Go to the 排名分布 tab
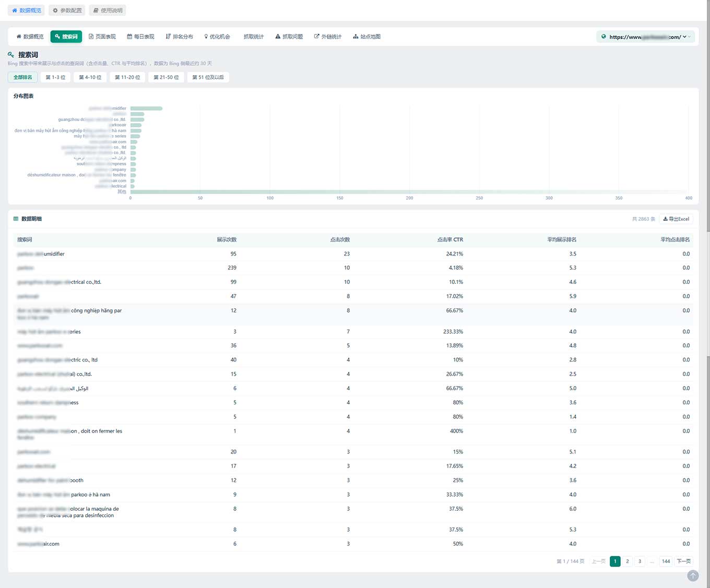This screenshot has height=588, width=710. (x=179, y=37)
